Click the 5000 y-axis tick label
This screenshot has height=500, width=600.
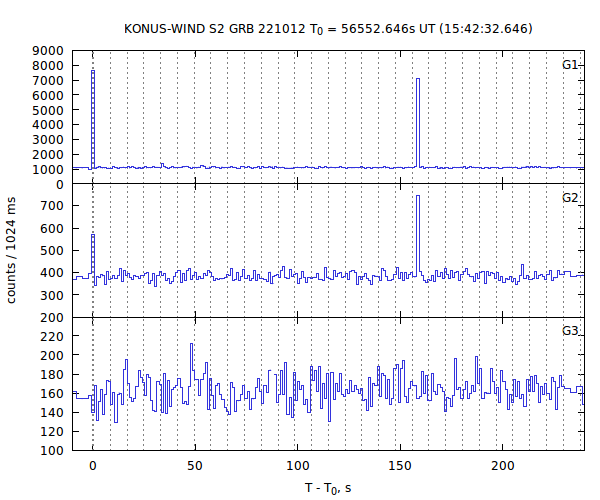[x=48, y=110]
